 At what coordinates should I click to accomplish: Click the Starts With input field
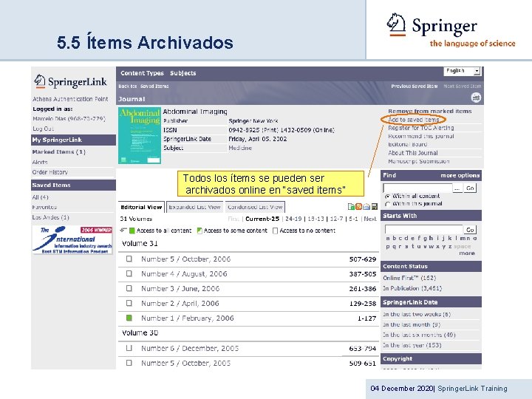click(x=424, y=230)
